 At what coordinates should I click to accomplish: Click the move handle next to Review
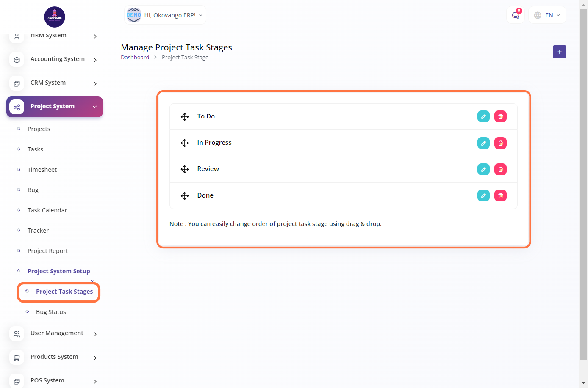tap(185, 169)
